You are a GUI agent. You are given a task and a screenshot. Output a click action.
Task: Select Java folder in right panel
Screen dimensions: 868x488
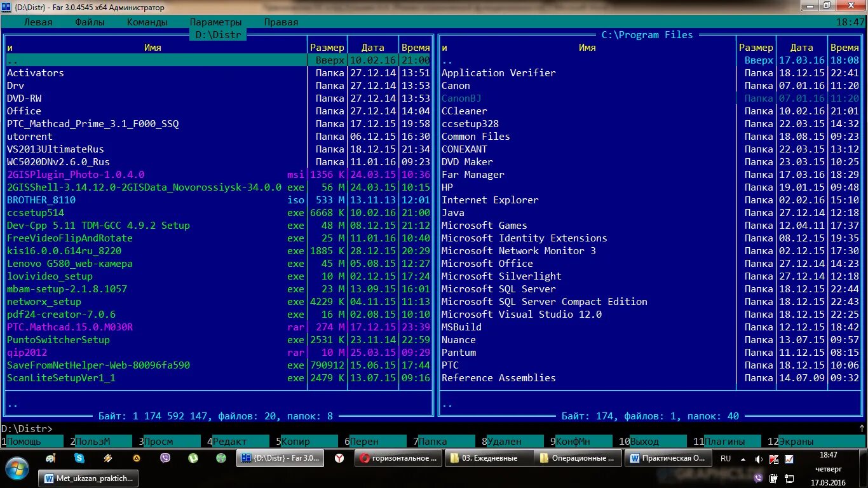453,213
